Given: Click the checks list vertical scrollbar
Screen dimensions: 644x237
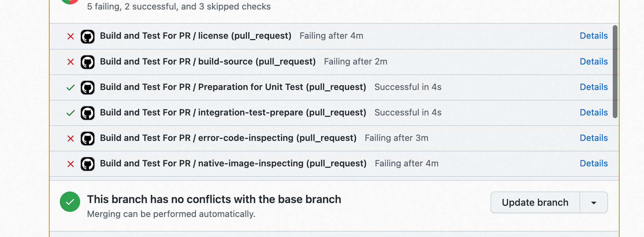Looking at the screenshot, I should tap(615, 71).
